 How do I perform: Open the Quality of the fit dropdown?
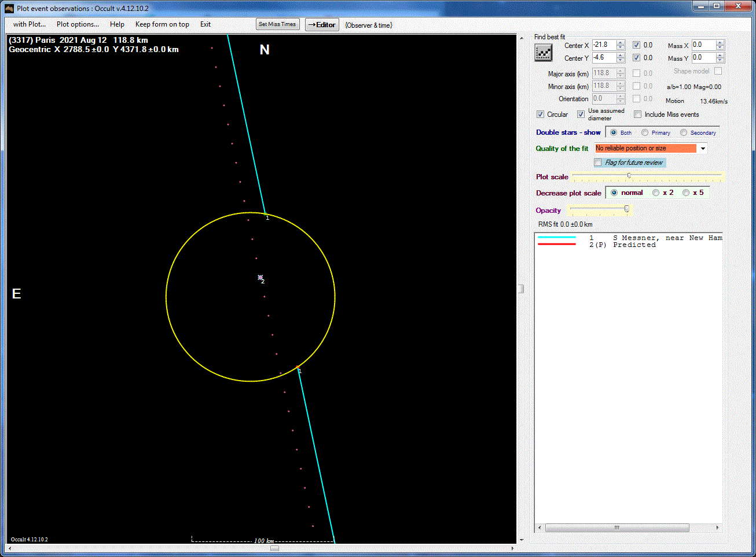point(703,149)
